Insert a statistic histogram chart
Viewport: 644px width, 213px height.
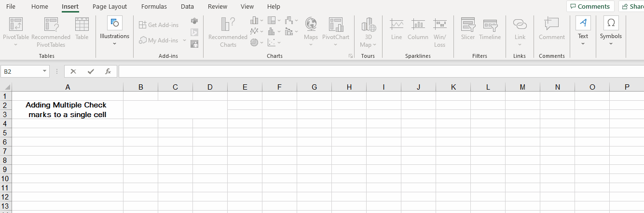click(x=272, y=31)
